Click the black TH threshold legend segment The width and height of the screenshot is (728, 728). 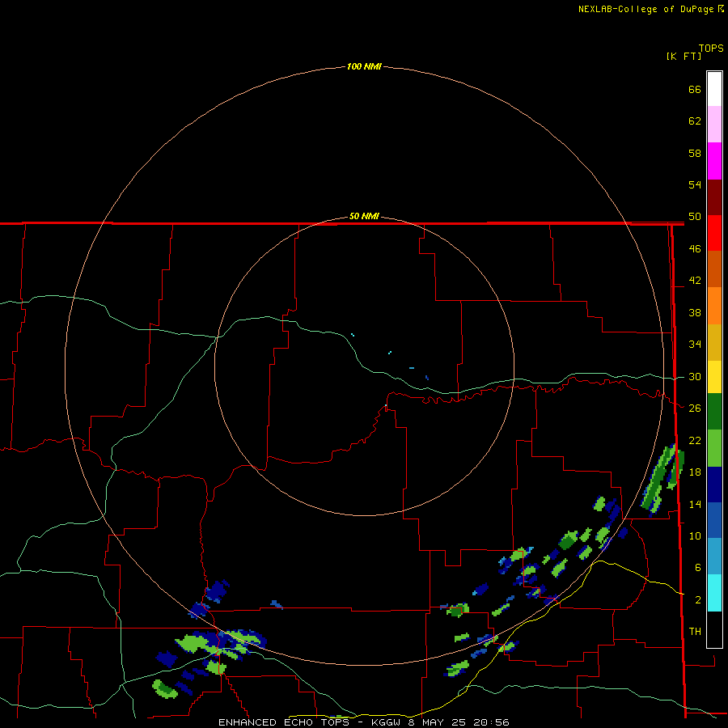(x=714, y=629)
